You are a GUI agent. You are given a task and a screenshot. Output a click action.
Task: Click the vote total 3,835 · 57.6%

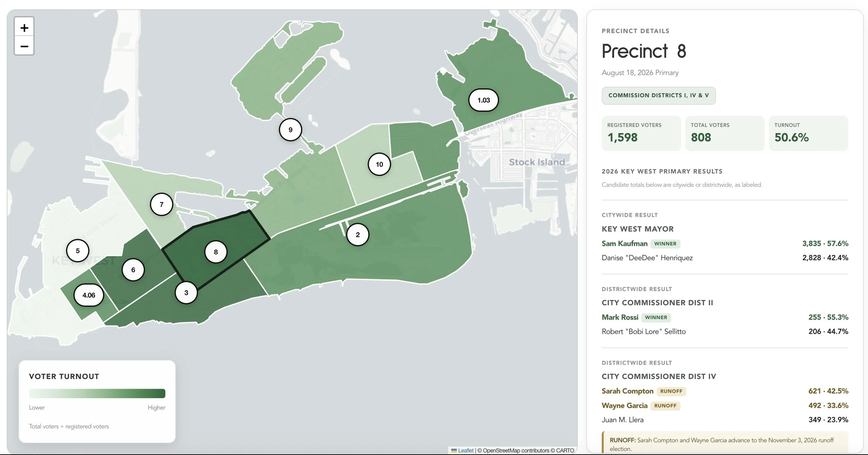825,243
